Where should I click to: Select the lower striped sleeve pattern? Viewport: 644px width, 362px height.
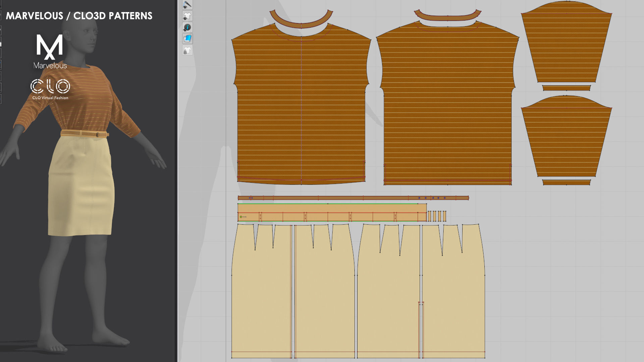pos(566,137)
